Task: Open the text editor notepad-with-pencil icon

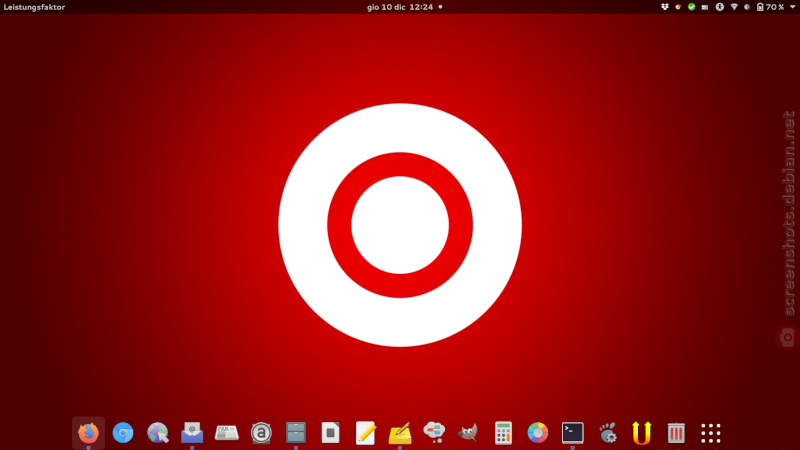Action: [x=365, y=433]
